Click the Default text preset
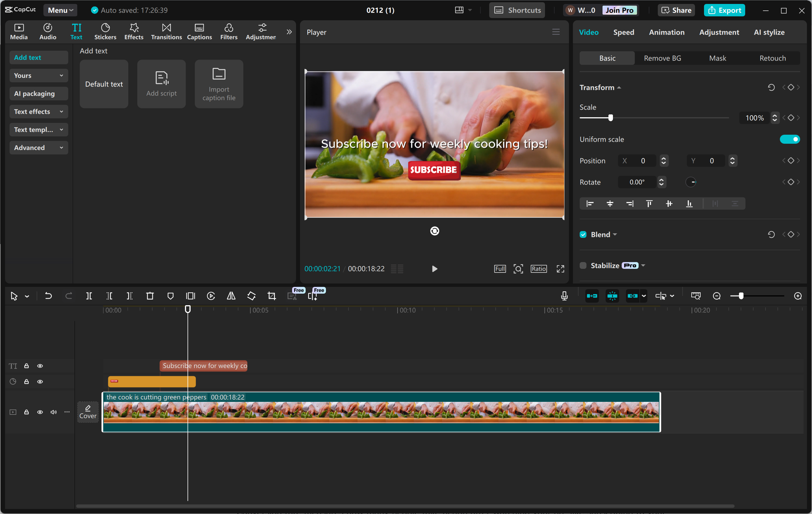The width and height of the screenshot is (812, 514). coord(104,84)
